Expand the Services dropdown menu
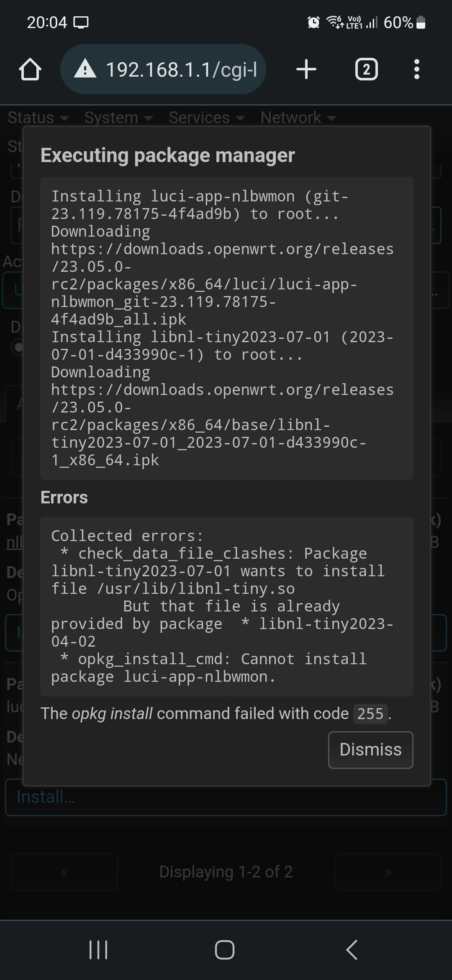Image resolution: width=452 pixels, height=980 pixels. tap(207, 118)
